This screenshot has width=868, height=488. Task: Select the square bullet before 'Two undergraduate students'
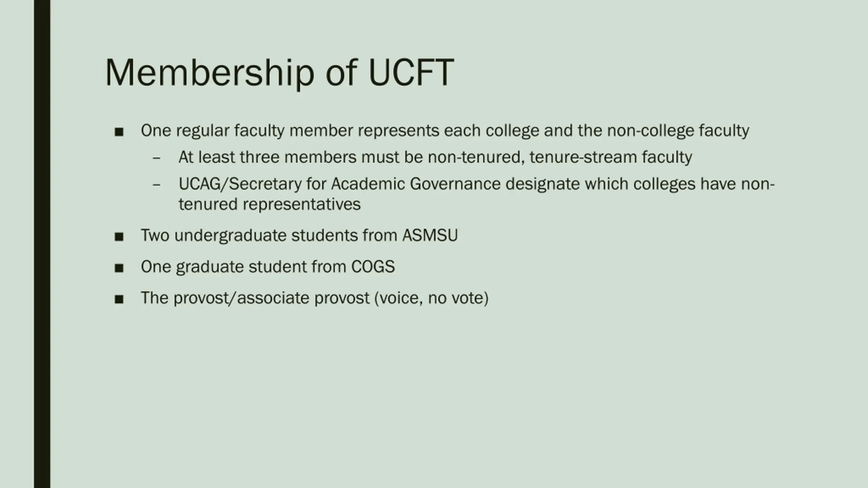coord(119,237)
